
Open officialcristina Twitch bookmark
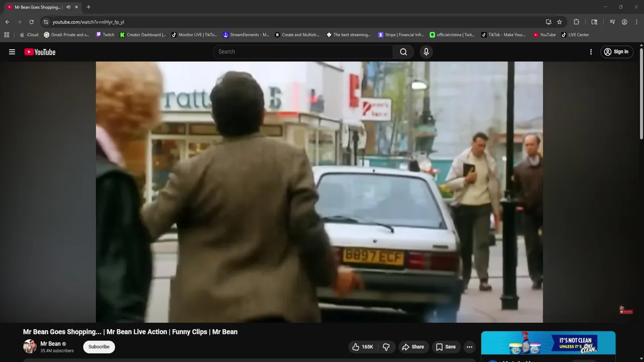(452, 35)
